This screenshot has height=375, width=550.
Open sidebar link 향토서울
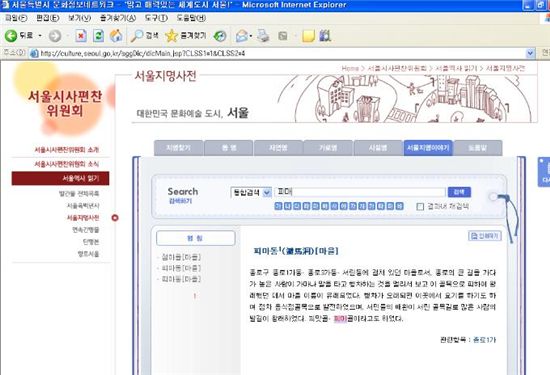[88, 254]
